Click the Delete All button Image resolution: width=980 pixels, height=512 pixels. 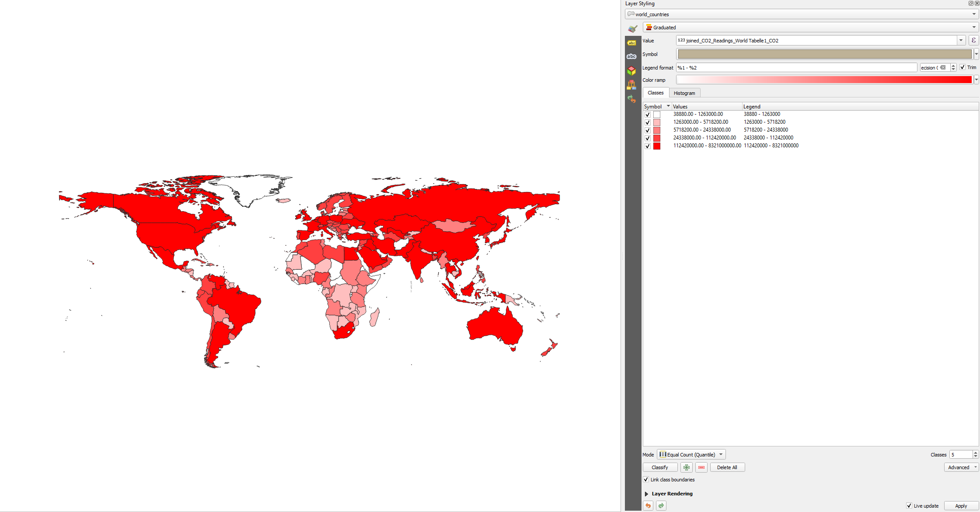[x=727, y=467]
